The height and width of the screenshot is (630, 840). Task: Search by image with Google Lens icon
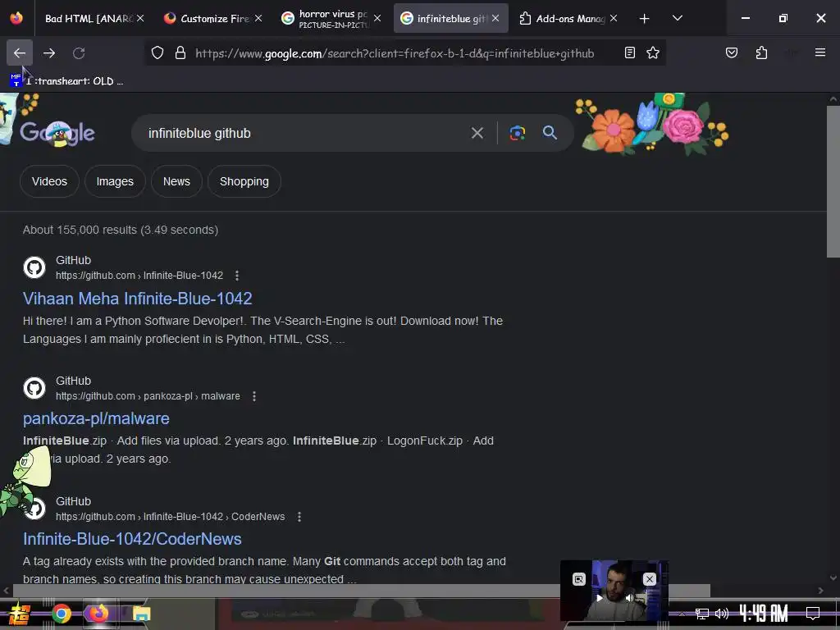[x=517, y=133]
